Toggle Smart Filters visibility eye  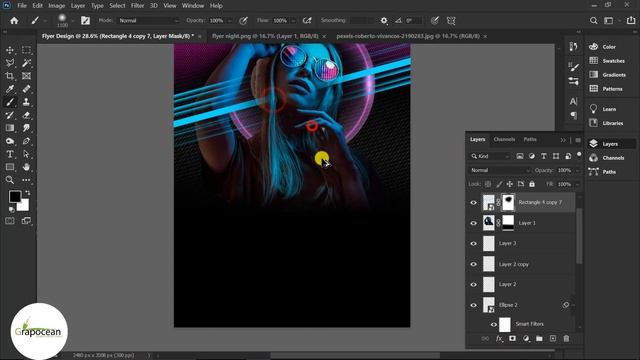point(494,324)
